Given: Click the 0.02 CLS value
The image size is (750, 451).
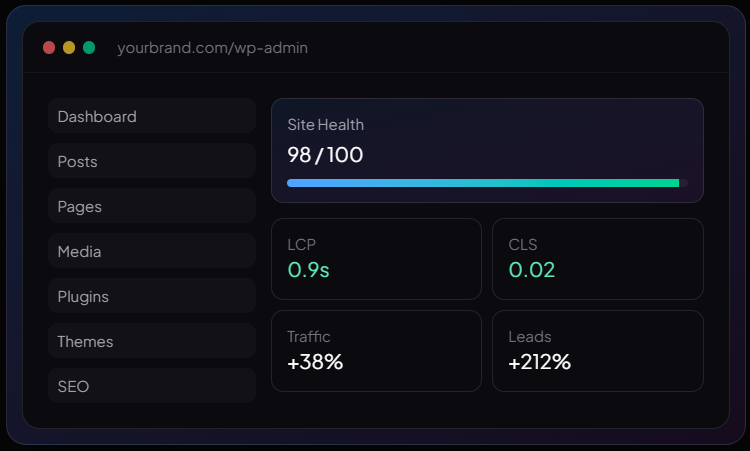Looking at the screenshot, I should coord(532,270).
